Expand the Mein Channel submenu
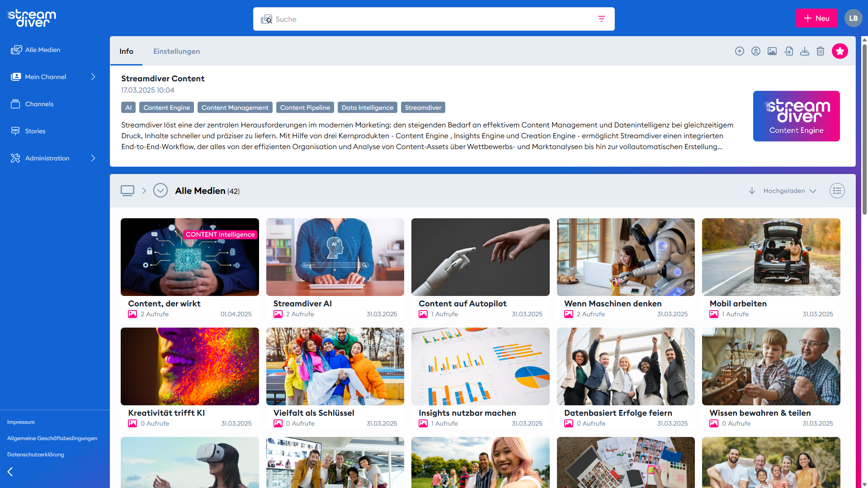868x488 pixels. (x=93, y=77)
